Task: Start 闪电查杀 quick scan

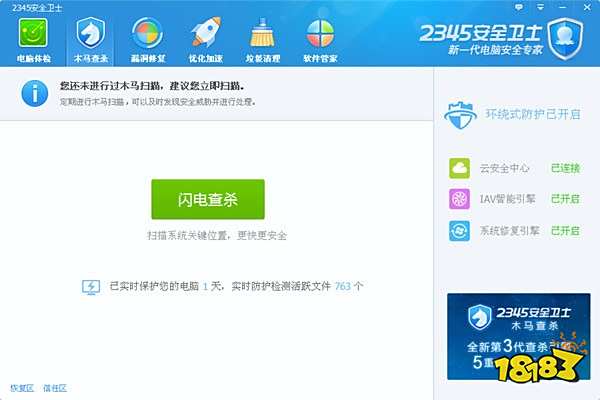Action: [208, 199]
